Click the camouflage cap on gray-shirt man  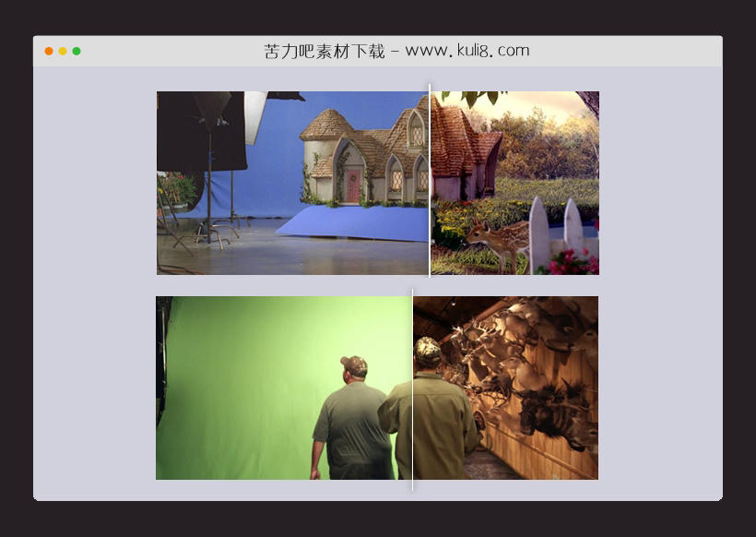352,362
